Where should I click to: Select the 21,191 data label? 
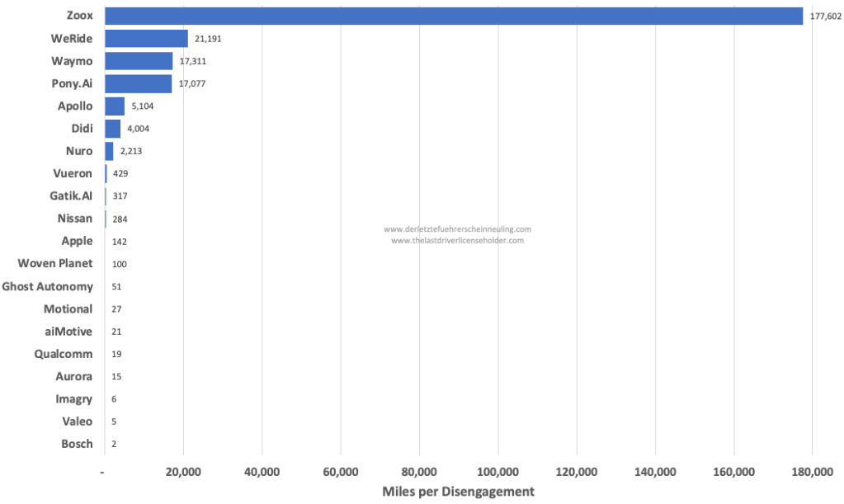point(208,39)
